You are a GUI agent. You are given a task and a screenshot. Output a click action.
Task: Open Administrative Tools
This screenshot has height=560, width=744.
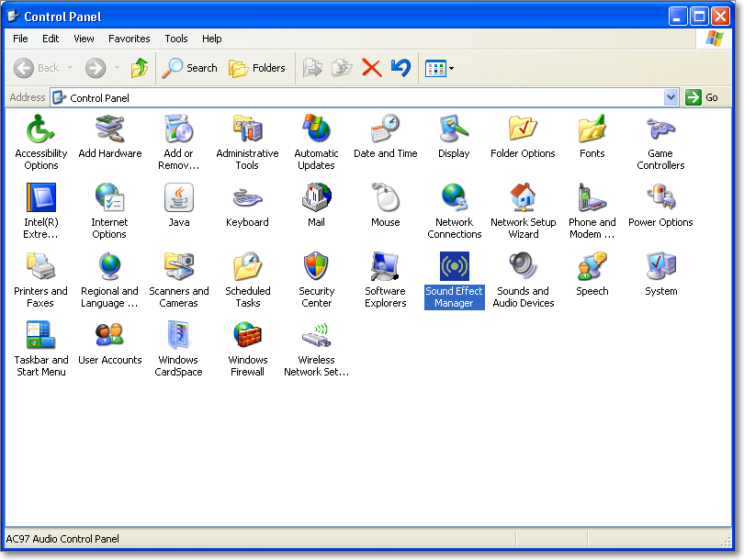247,141
